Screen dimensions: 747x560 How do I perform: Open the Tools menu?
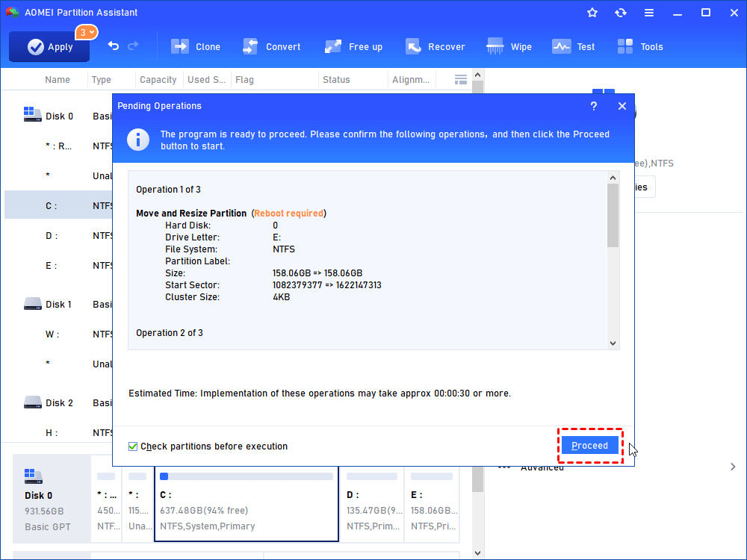640,46
